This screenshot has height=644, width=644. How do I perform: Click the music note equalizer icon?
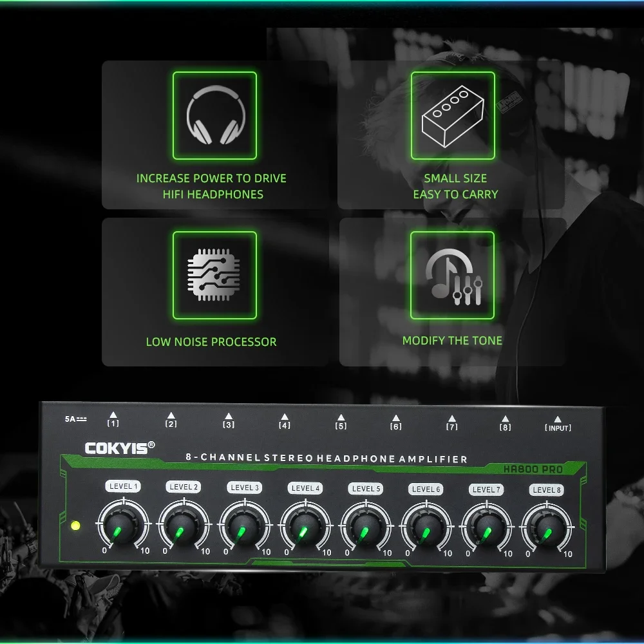tap(454, 277)
